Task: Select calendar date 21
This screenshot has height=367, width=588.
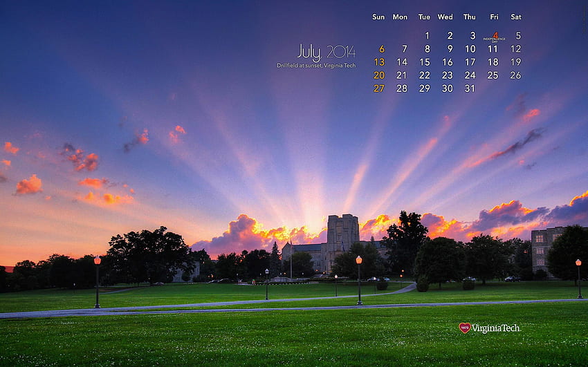Action: [x=402, y=75]
